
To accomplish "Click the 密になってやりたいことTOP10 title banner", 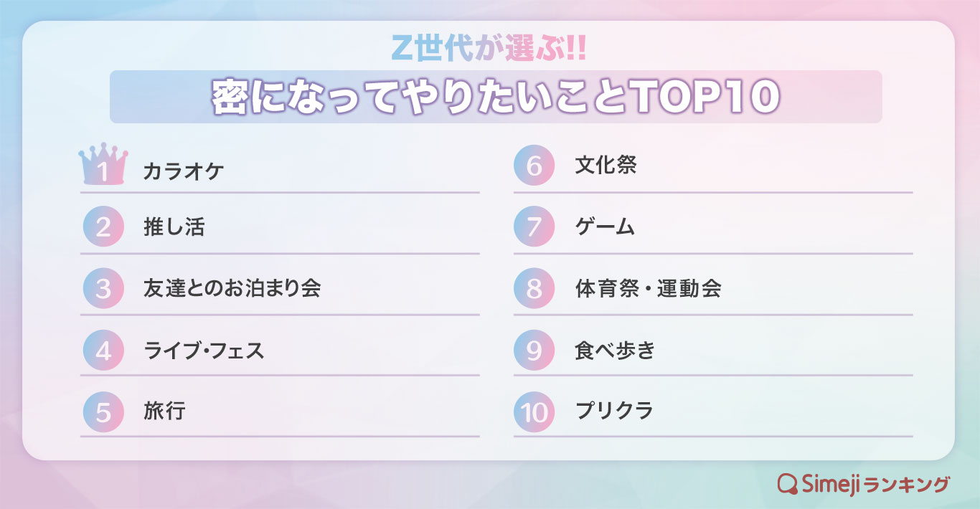I will pyautogui.click(x=495, y=98).
